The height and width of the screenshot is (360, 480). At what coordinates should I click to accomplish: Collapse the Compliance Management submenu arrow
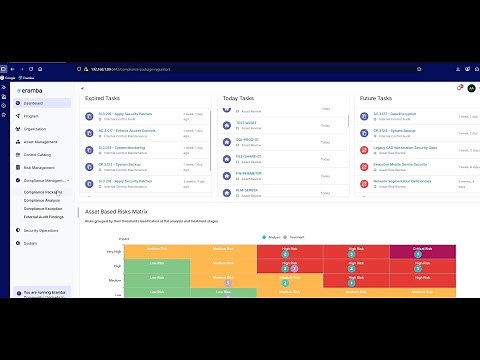pyautogui.click(x=68, y=180)
